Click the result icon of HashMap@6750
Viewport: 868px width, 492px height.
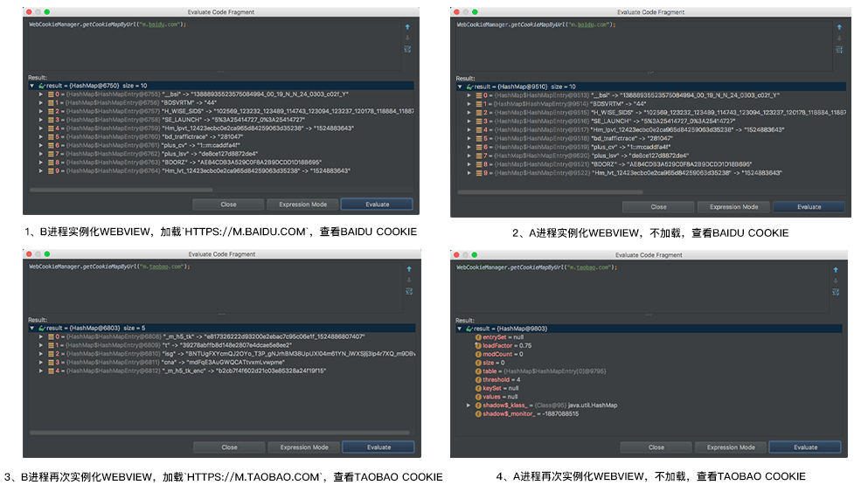pyautogui.click(x=41, y=86)
